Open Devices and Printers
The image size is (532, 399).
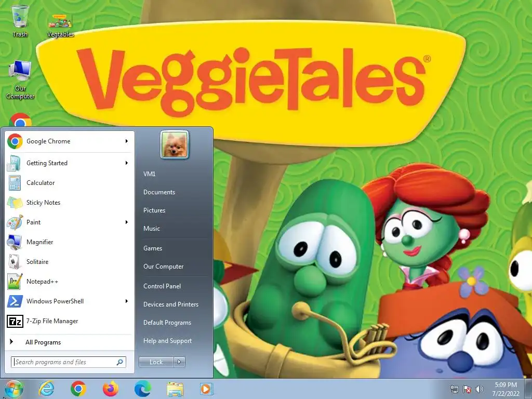(x=170, y=304)
